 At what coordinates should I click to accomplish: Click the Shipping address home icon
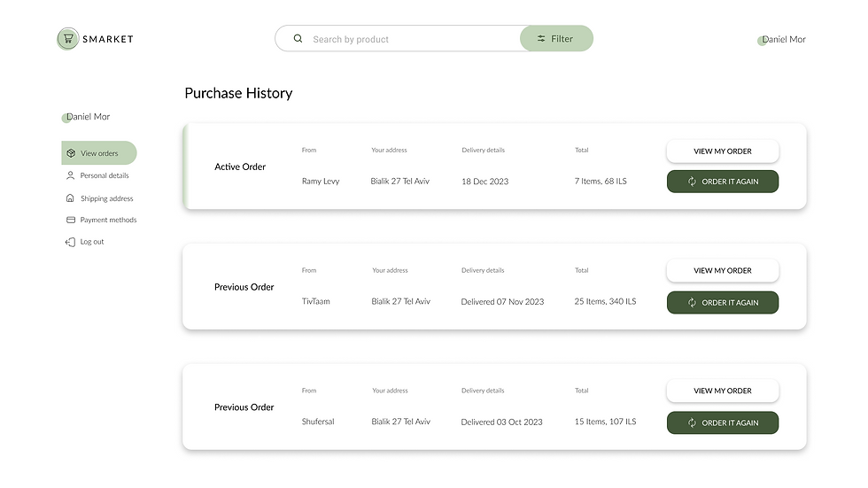[70, 198]
